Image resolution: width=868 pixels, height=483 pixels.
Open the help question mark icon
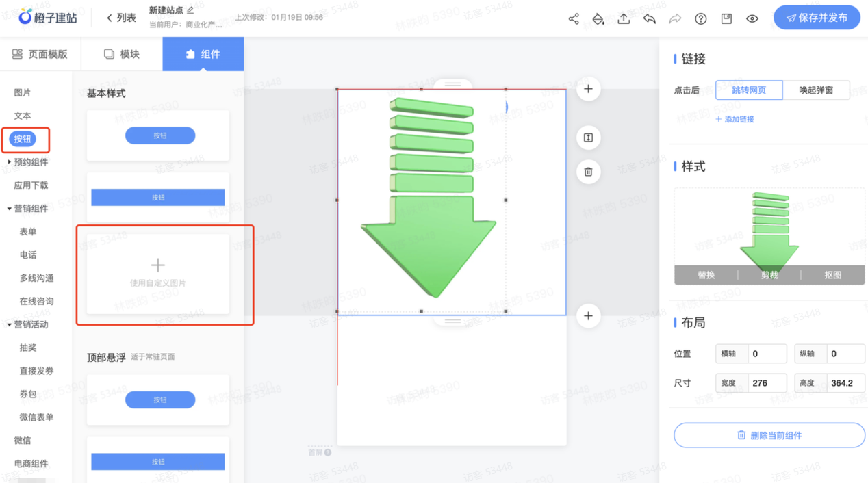(700, 18)
